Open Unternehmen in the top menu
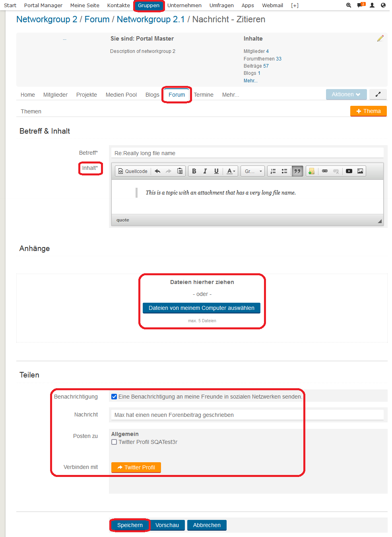Screen dimensions: 392x537 [184, 5]
